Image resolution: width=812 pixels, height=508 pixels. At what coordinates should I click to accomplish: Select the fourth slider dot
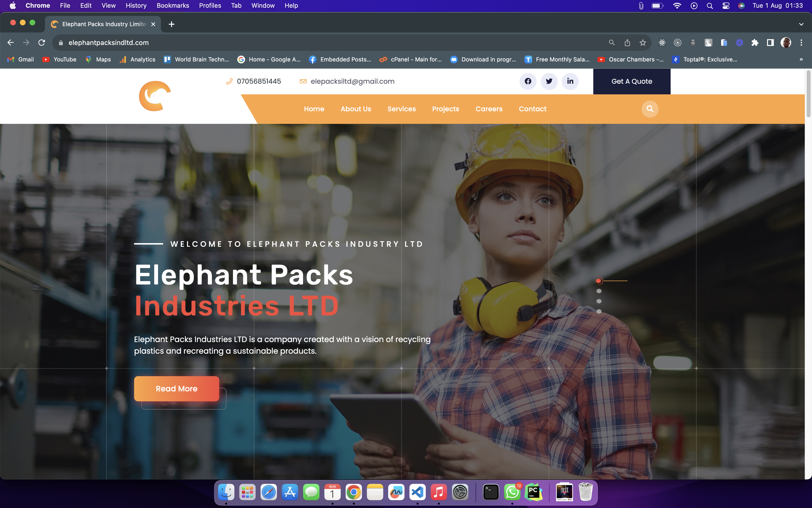[x=599, y=312]
